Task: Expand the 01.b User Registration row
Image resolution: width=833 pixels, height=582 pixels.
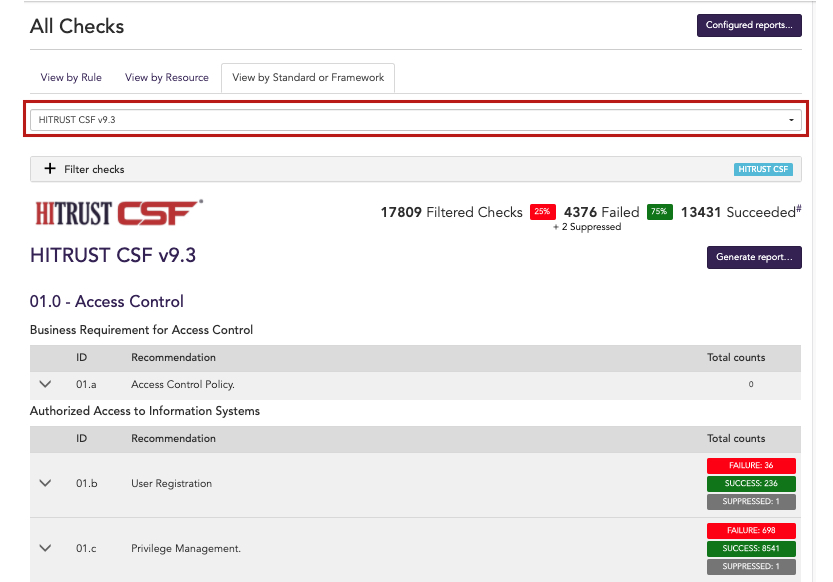Action: [46, 483]
